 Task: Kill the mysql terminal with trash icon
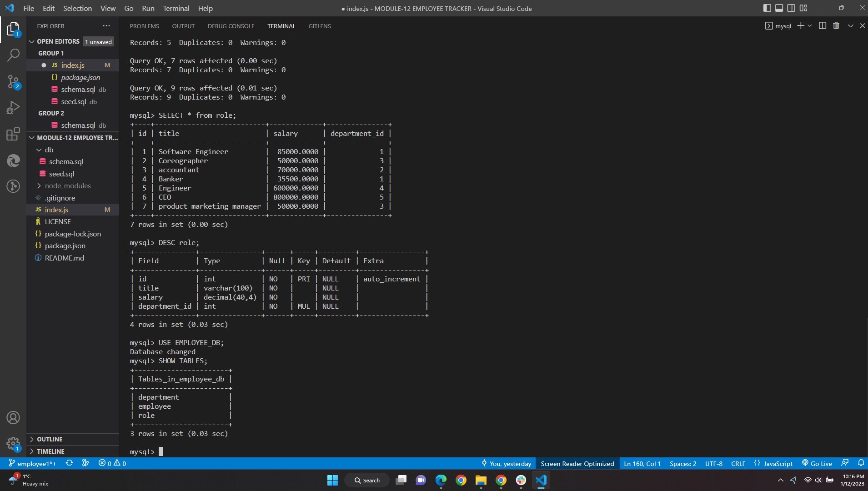(836, 26)
